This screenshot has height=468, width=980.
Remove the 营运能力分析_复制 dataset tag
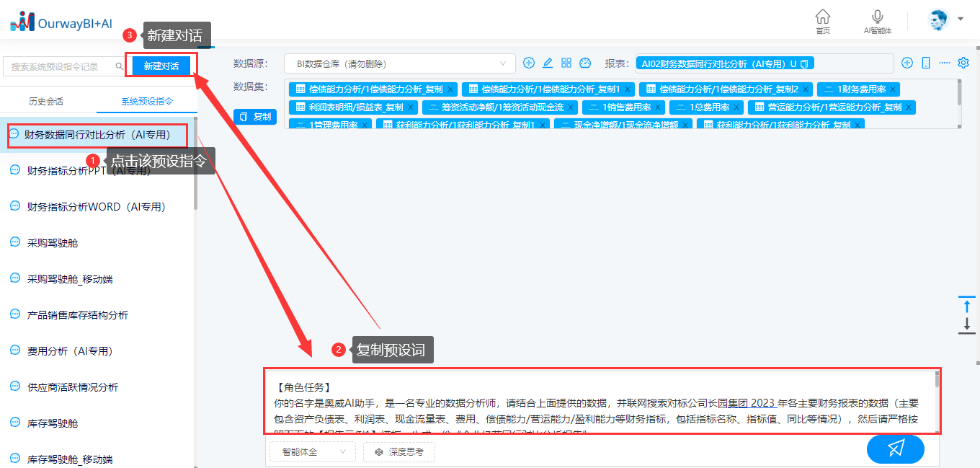pyautogui.click(x=909, y=107)
